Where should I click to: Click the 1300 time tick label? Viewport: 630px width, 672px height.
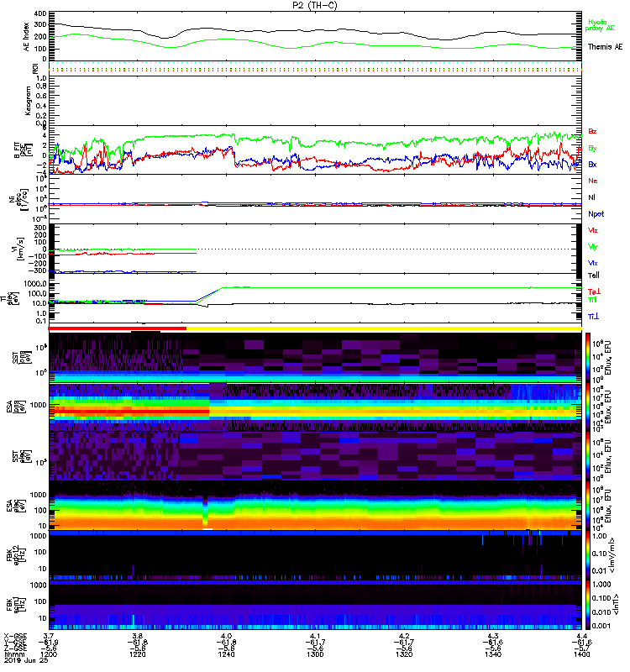[315, 654]
